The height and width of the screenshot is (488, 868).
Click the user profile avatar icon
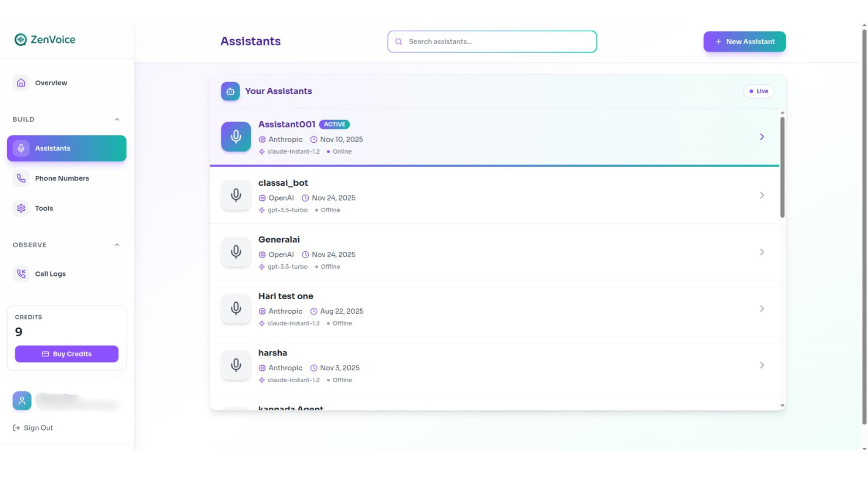pyautogui.click(x=22, y=401)
